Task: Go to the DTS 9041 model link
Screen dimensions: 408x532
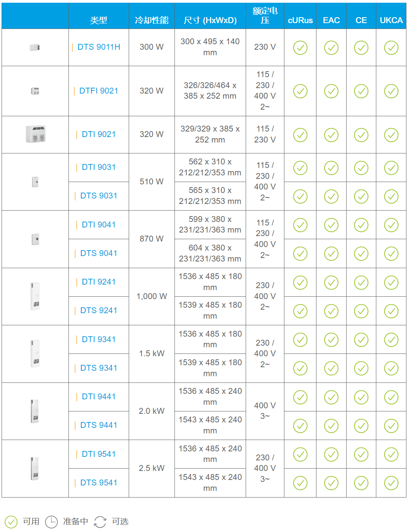Action: pos(99,253)
